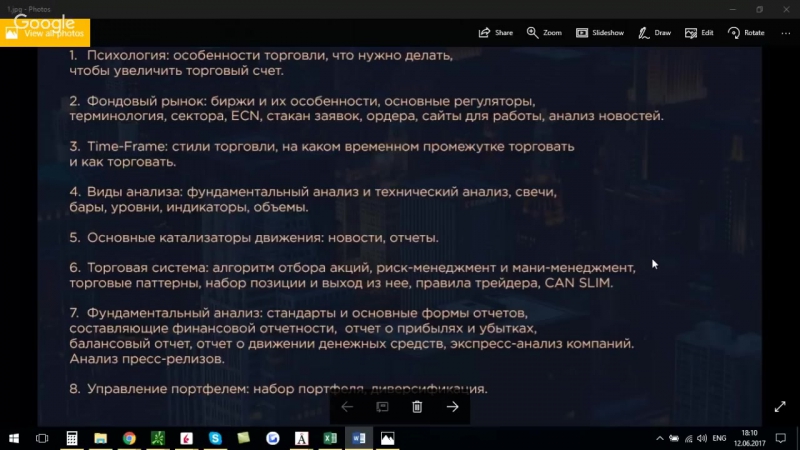800x450 pixels.
Task: Delete photo with the trash icon
Action: [x=417, y=407]
